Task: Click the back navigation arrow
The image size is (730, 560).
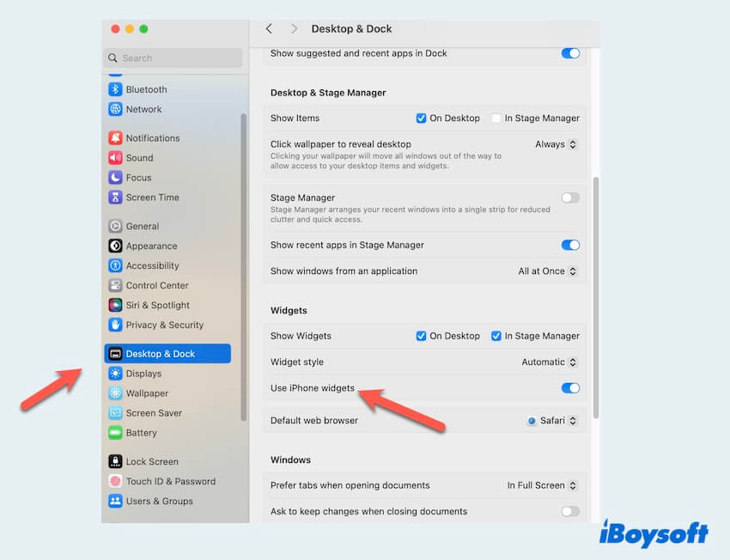Action: [x=269, y=28]
